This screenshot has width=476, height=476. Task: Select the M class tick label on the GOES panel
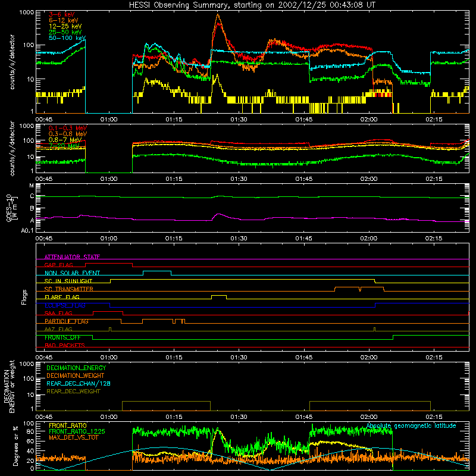pos(32,186)
